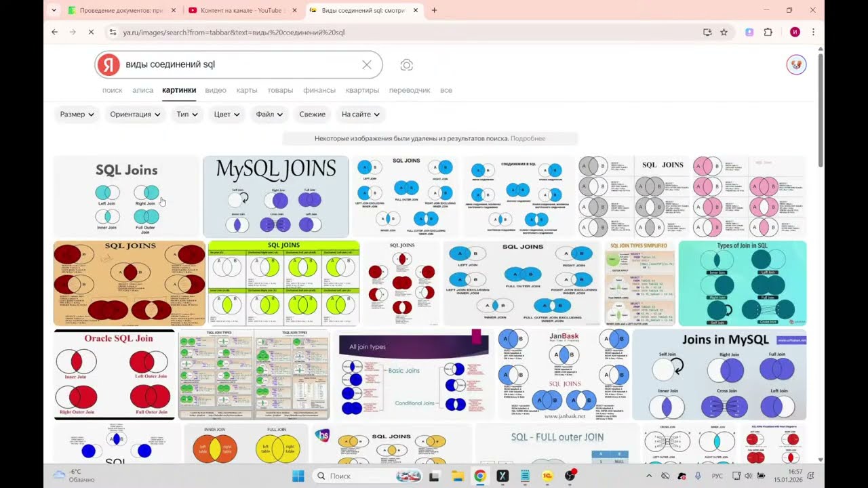Open the install/cast icon in address bar
This screenshot has width=868, height=488.
(707, 32)
